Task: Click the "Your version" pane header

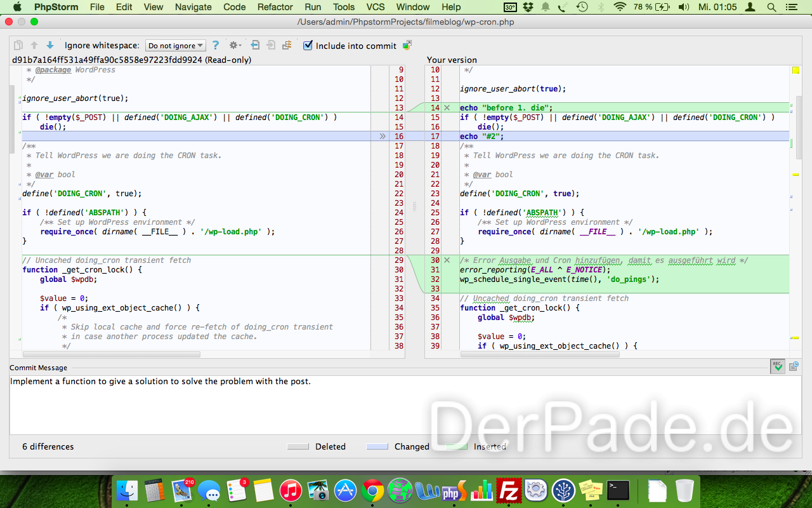Action: [x=452, y=60]
